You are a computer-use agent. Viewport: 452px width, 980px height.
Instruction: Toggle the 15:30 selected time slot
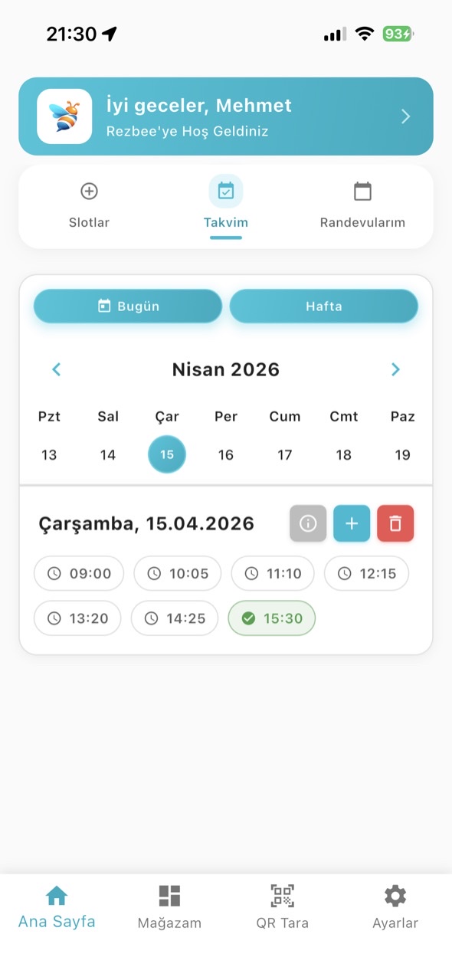tap(271, 618)
